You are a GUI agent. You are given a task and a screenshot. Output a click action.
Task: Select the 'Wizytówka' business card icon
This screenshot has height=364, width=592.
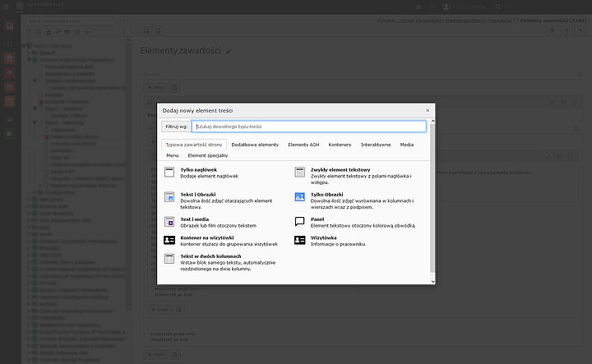coord(300,240)
